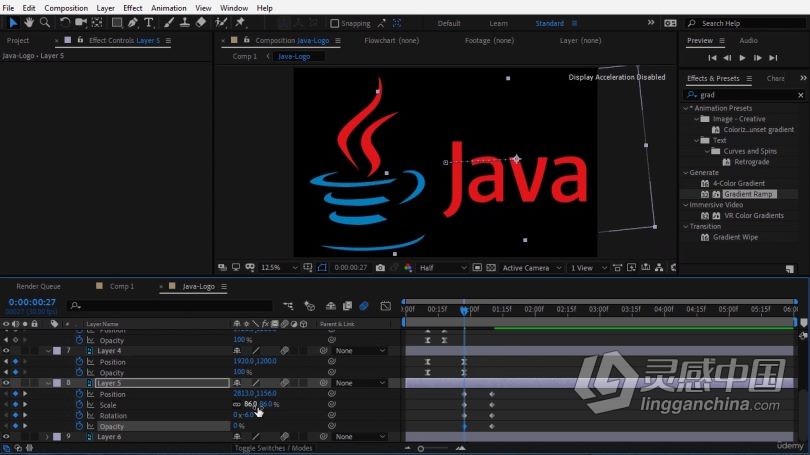
Task: Toggle Position stopwatch under Layer 5
Action: tap(79, 394)
